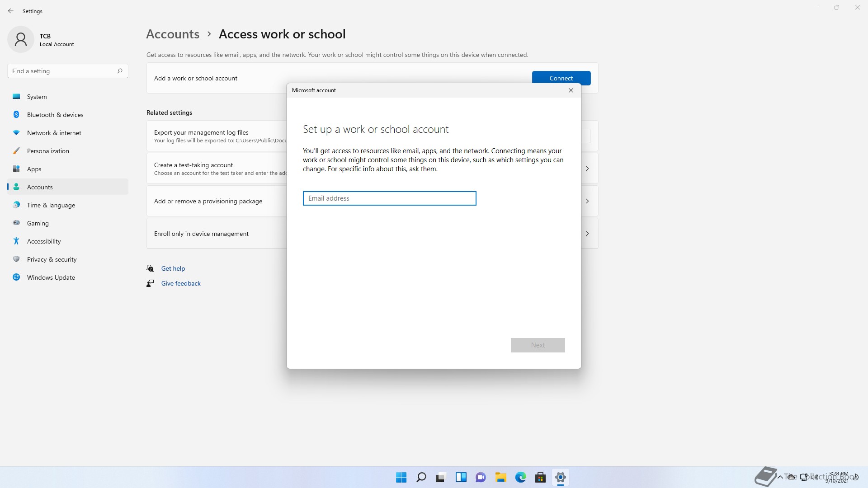868x488 pixels.
Task: Focus the Find a setting search box
Action: pos(68,71)
